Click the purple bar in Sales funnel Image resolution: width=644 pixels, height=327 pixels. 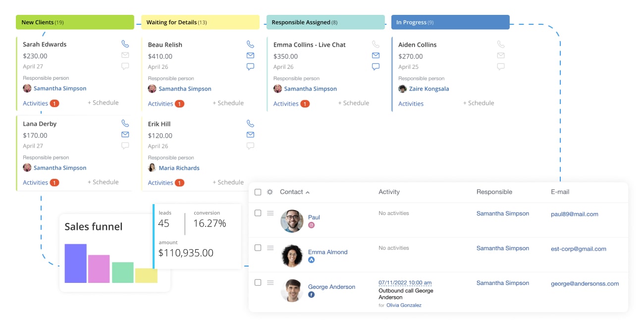click(76, 263)
